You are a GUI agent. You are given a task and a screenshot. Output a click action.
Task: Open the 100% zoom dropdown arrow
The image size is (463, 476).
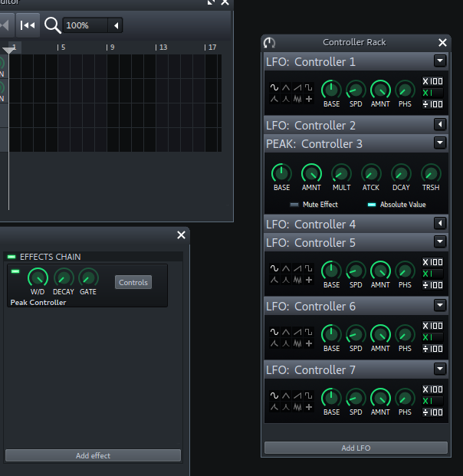click(x=116, y=25)
